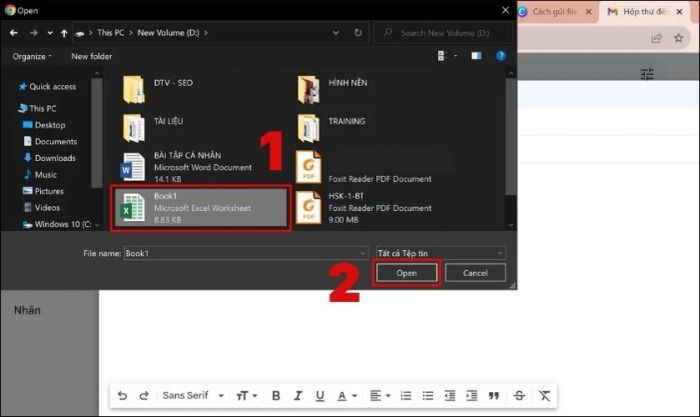Insert a bulleted list
Viewport: 700px width, 417px height.
click(427, 395)
